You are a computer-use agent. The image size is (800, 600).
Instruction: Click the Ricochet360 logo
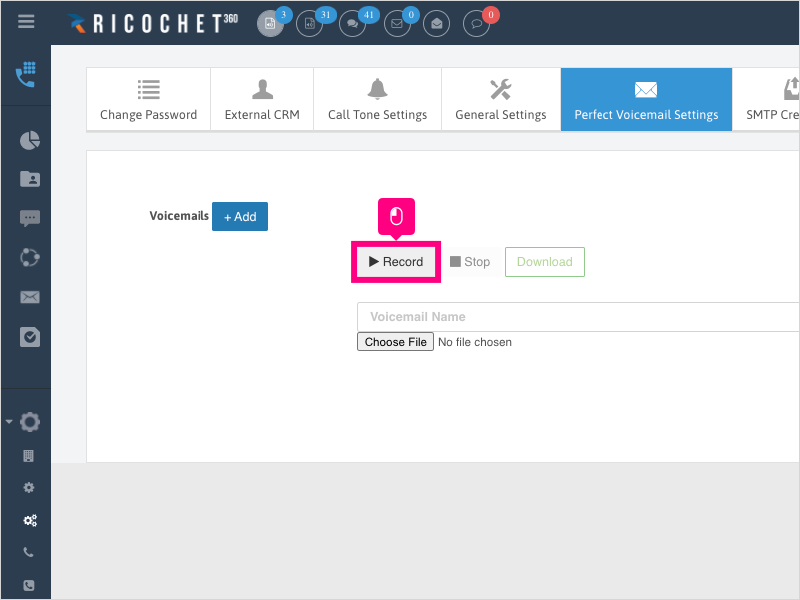click(x=153, y=23)
